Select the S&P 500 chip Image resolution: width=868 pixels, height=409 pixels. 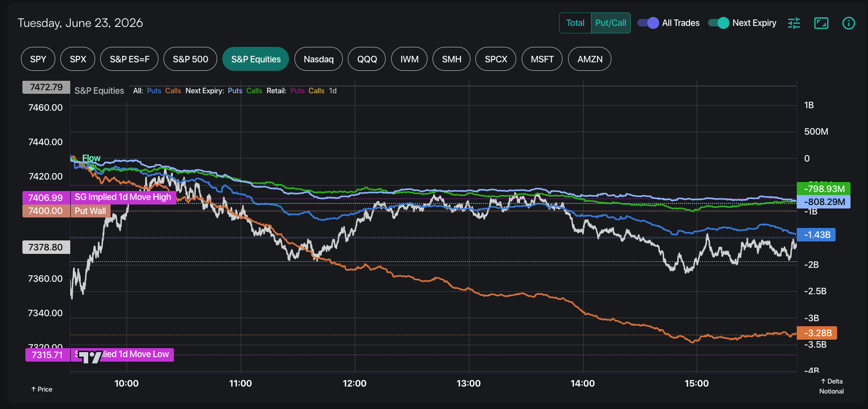[x=190, y=59]
